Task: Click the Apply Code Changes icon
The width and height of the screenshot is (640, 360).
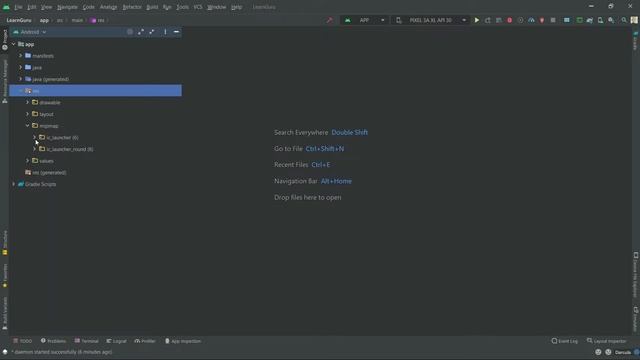Action: tap(498, 20)
